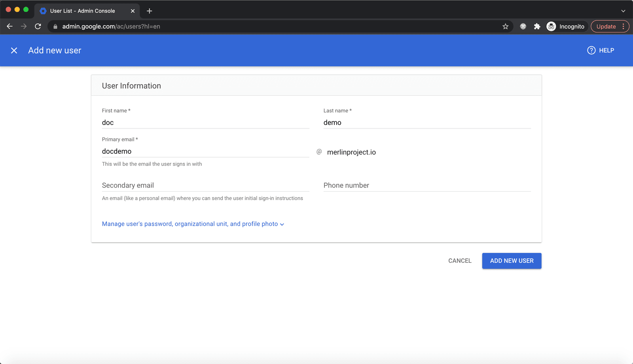Click the CANCEL button
Image resolution: width=633 pixels, height=364 pixels.
point(460,261)
